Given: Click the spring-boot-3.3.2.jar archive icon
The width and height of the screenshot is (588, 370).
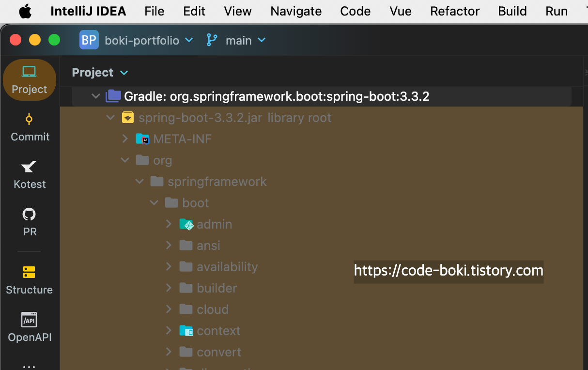Looking at the screenshot, I should point(128,118).
